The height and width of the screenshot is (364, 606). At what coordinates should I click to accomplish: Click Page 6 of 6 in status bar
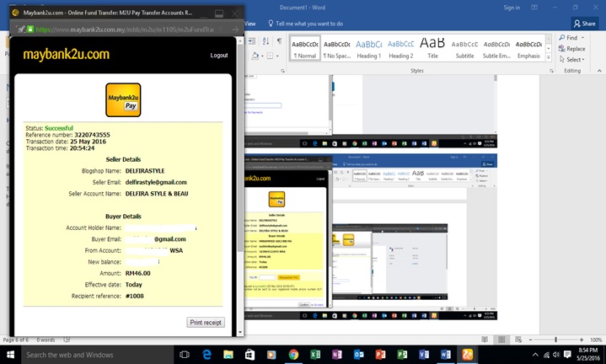(x=16, y=340)
